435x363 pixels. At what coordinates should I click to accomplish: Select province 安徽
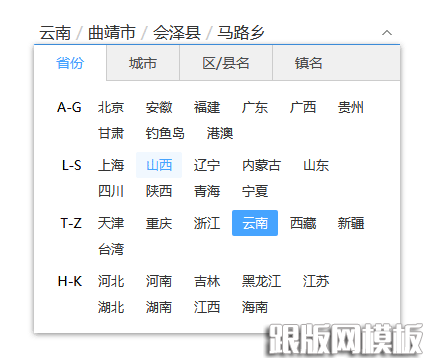pos(159,107)
